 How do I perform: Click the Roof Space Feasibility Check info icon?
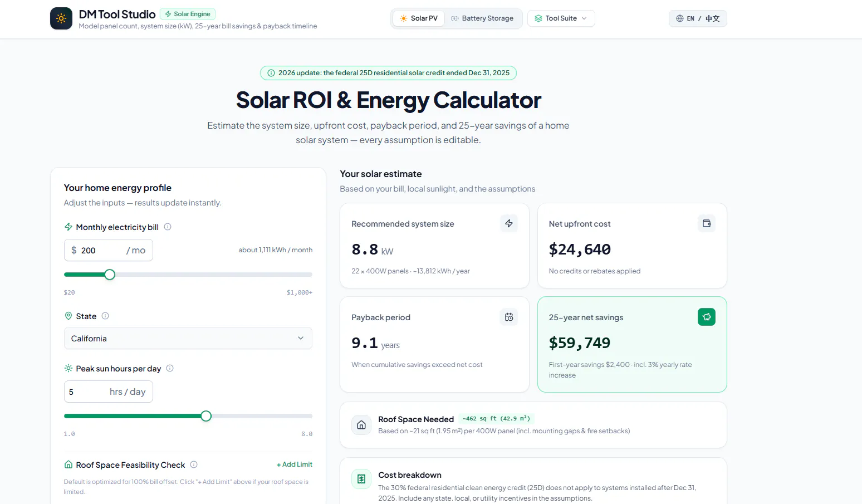(x=194, y=464)
